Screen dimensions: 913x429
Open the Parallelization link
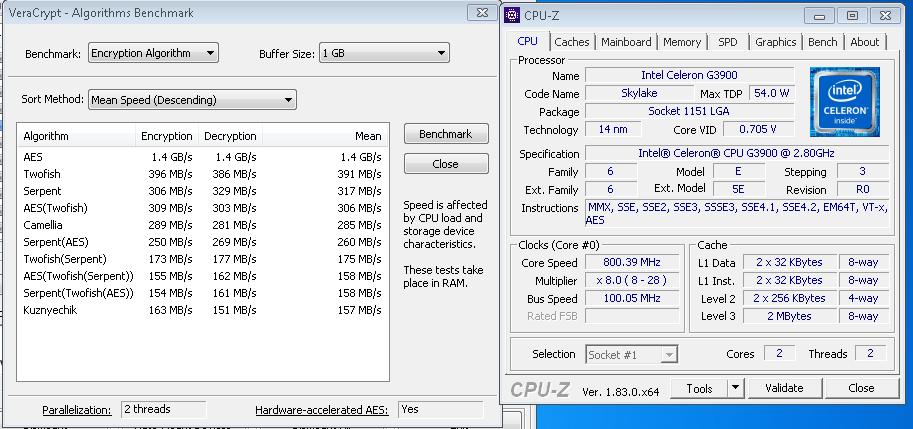tap(77, 410)
